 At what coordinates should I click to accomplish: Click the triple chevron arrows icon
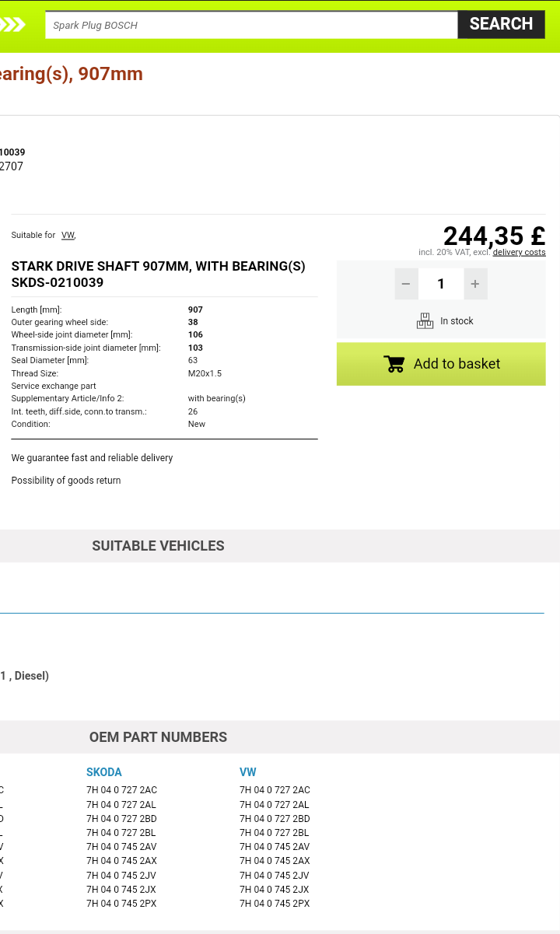click(x=12, y=25)
